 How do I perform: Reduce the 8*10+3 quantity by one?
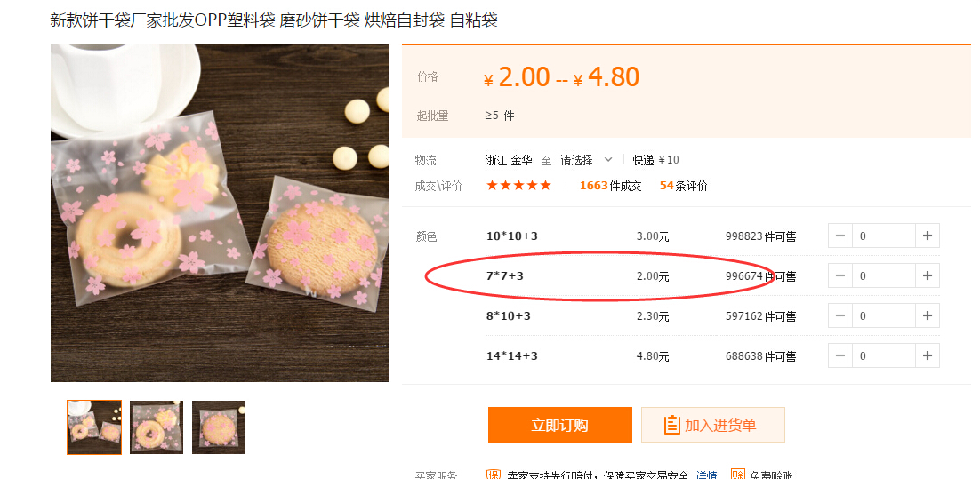[840, 315]
